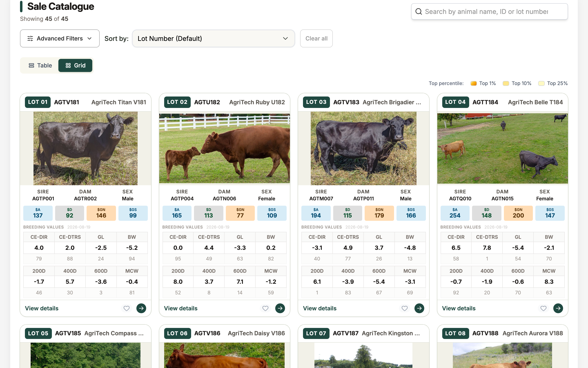Click the AGTV186 animal ID
Viewport: 588px width, 368px height.
(x=207, y=333)
